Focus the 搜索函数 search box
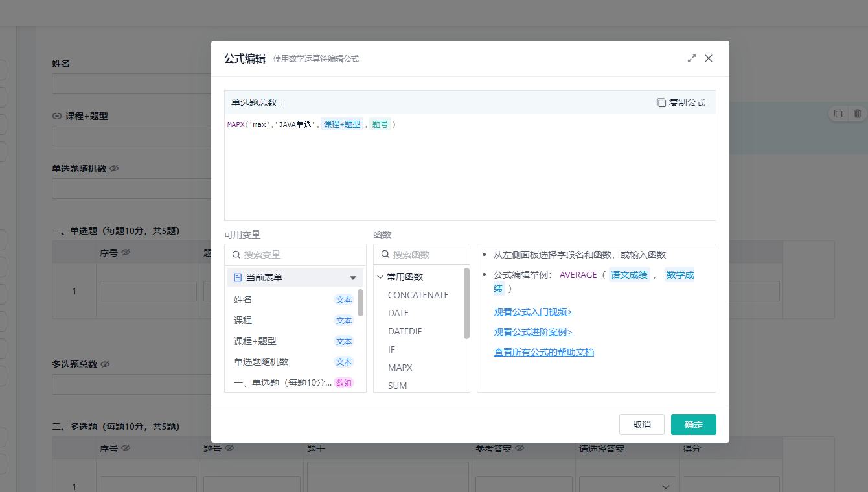 422,255
